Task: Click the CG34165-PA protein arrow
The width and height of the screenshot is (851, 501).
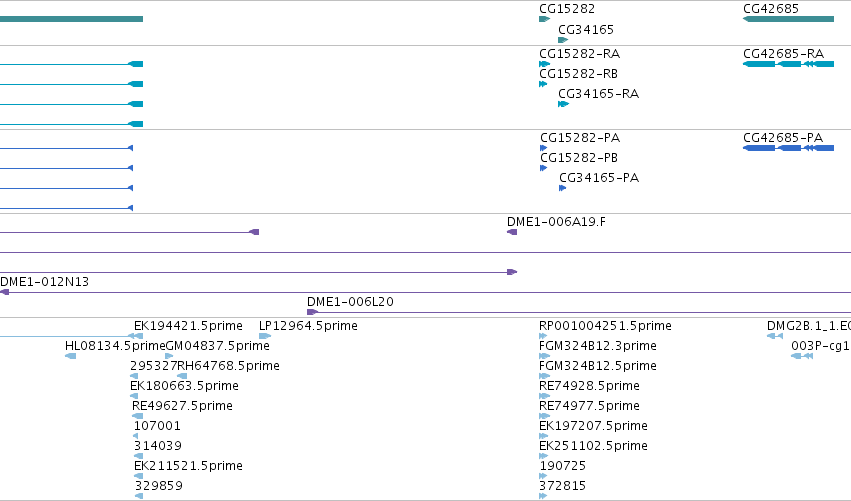Action: click(562, 188)
